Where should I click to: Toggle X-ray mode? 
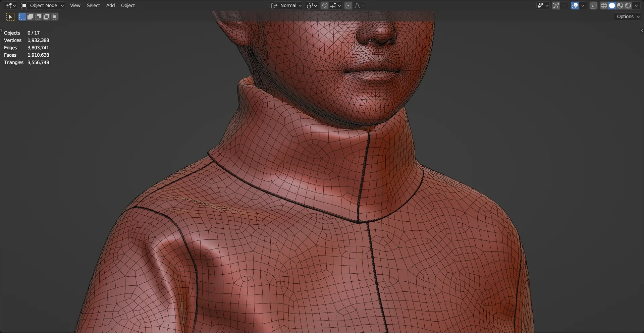(x=593, y=5)
